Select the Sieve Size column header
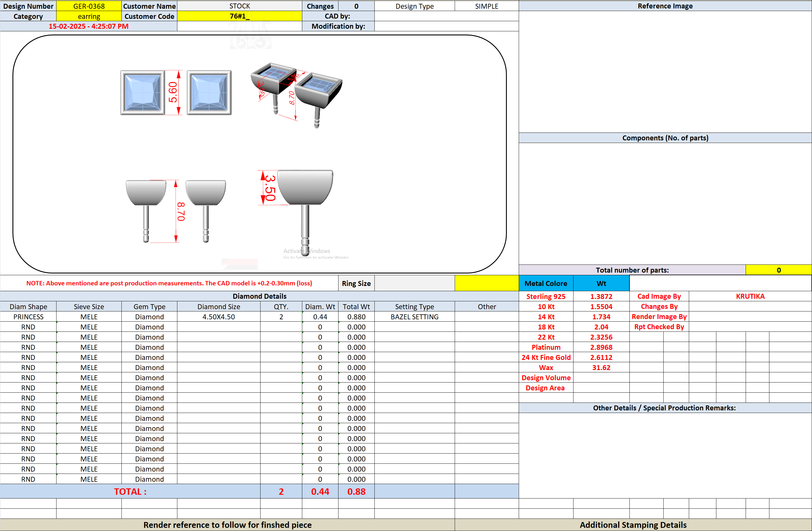The height and width of the screenshot is (531, 812). (x=89, y=306)
